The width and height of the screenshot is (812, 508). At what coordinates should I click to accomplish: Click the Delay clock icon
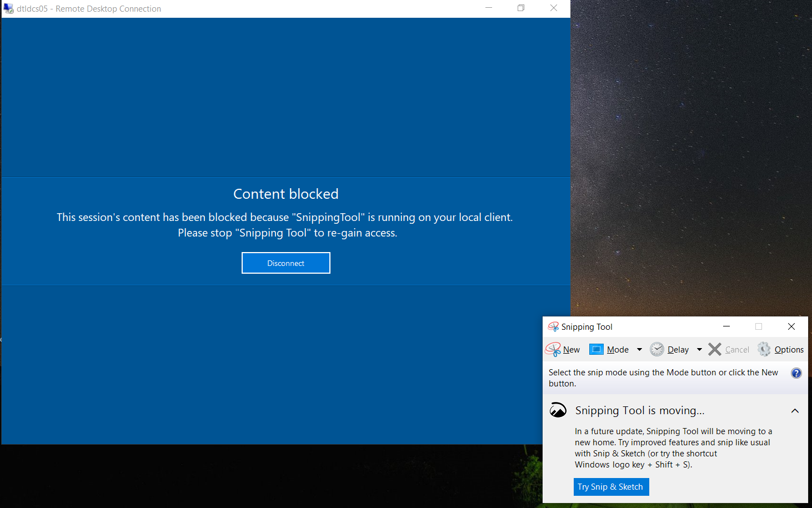pos(657,349)
